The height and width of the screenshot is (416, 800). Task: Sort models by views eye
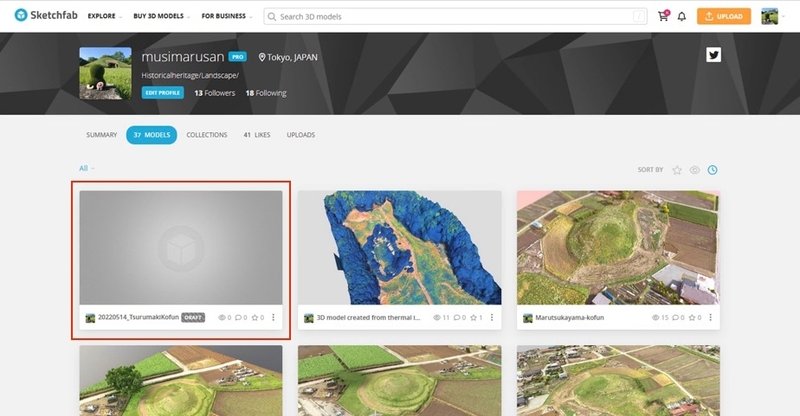694,170
